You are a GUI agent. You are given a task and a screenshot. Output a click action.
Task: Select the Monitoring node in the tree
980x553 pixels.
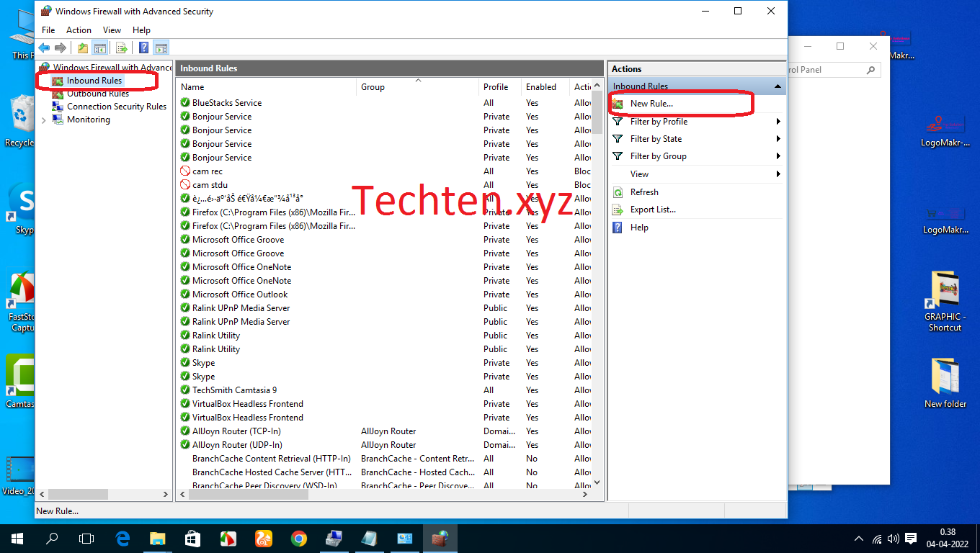(88, 120)
